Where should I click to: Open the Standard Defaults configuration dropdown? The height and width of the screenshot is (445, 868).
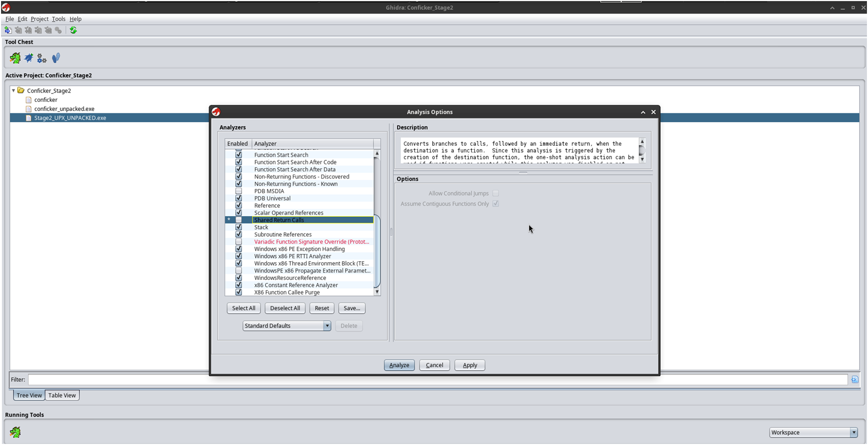click(287, 326)
